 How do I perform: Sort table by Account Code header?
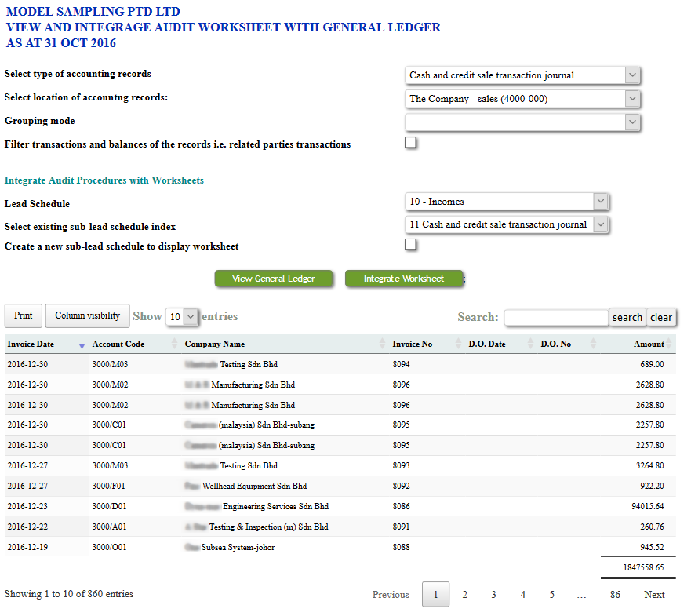tap(118, 344)
